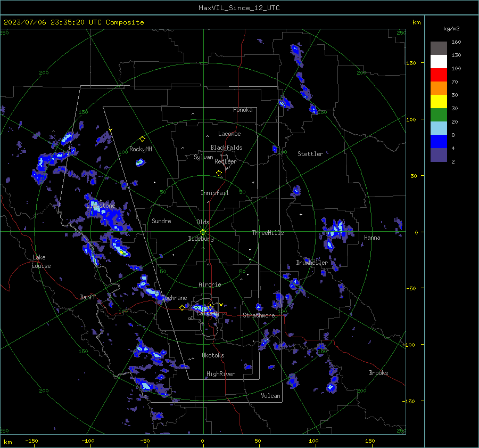
Task: Select the 2023/07/06 23:35:20 UTC Composite timestamp
Action: click(x=73, y=22)
